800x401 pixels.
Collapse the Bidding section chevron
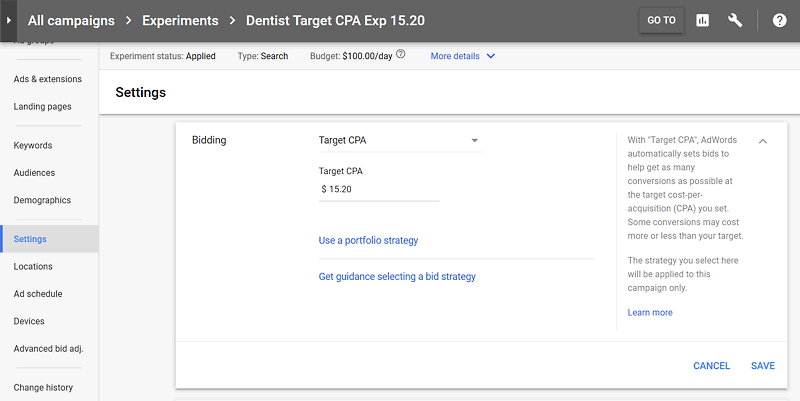763,141
